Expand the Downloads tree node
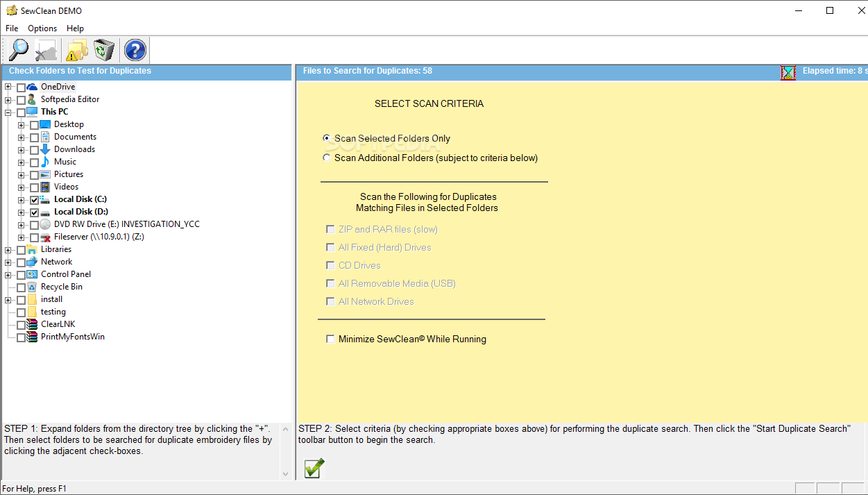Image resolution: width=868 pixels, height=495 pixels. pyautogui.click(x=22, y=149)
